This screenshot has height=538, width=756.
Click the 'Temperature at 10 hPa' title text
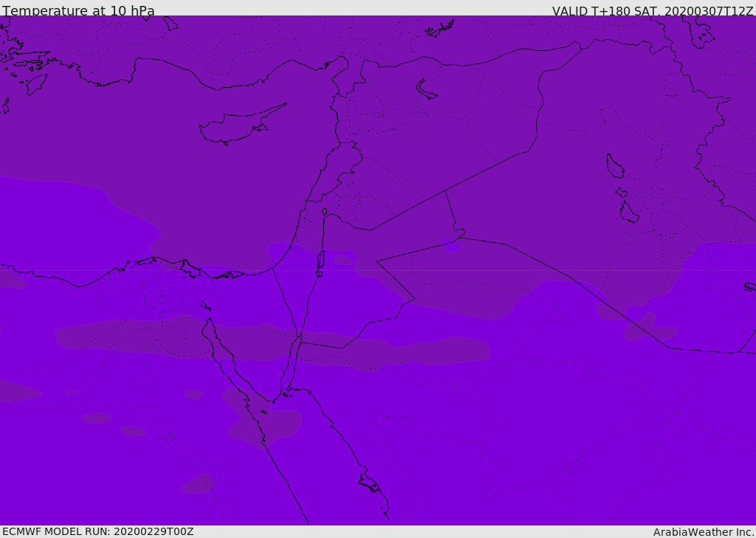click(x=78, y=10)
